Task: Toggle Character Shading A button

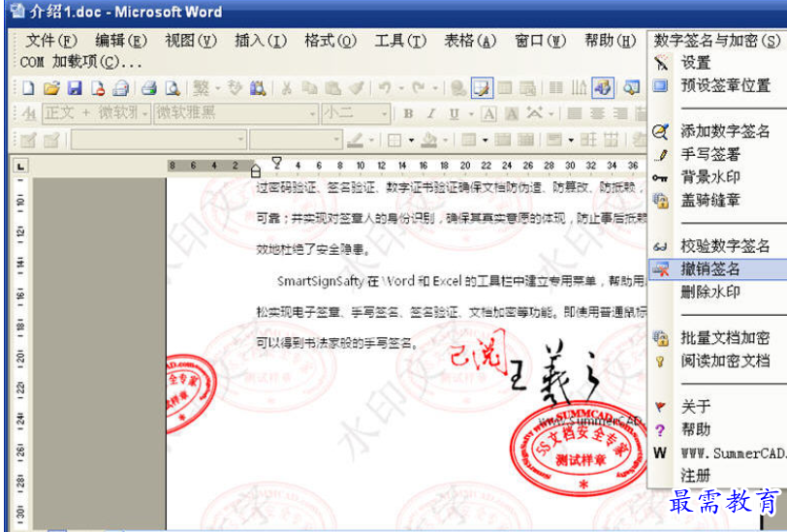Action: click(x=511, y=114)
